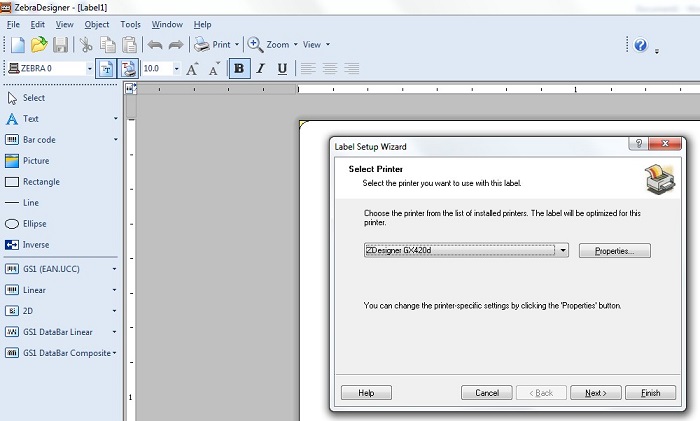The width and height of the screenshot is (700, 421).
Task: Open the Object menu
Action: point(97,25)
